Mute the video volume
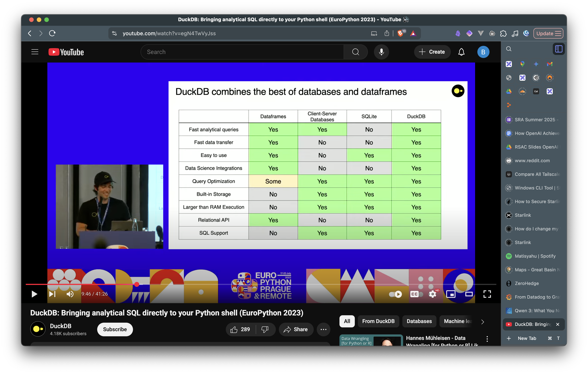The width and height of the screenshot is (588, 374). tap(70, 294)
